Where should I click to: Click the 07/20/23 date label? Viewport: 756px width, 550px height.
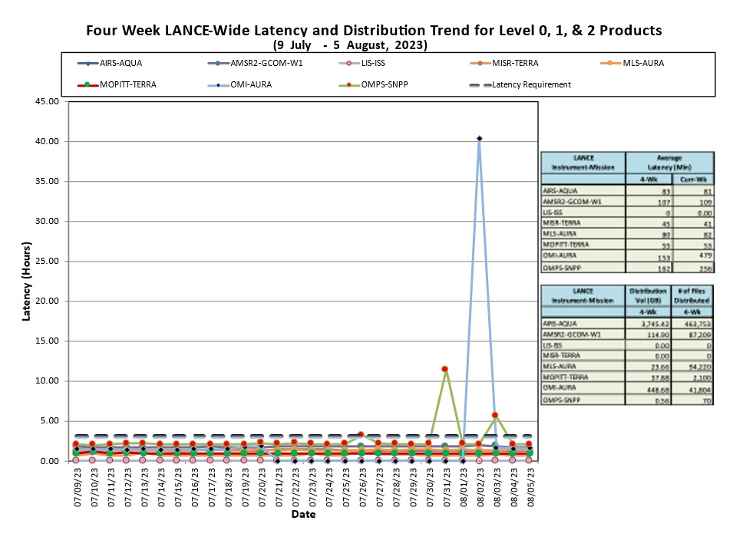[262, 487]
